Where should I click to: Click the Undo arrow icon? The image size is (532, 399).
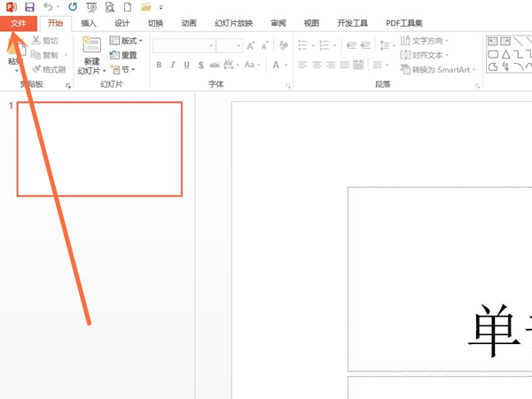click(x=48, y=6)
